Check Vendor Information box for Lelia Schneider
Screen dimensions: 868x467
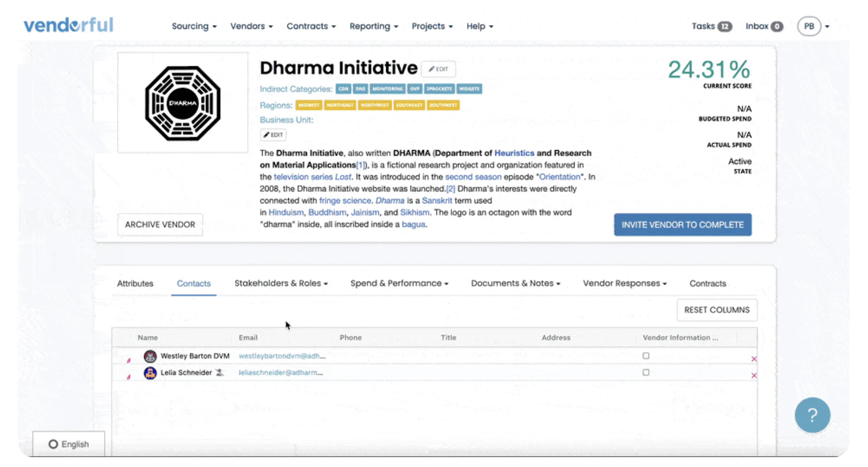(645, 372)
